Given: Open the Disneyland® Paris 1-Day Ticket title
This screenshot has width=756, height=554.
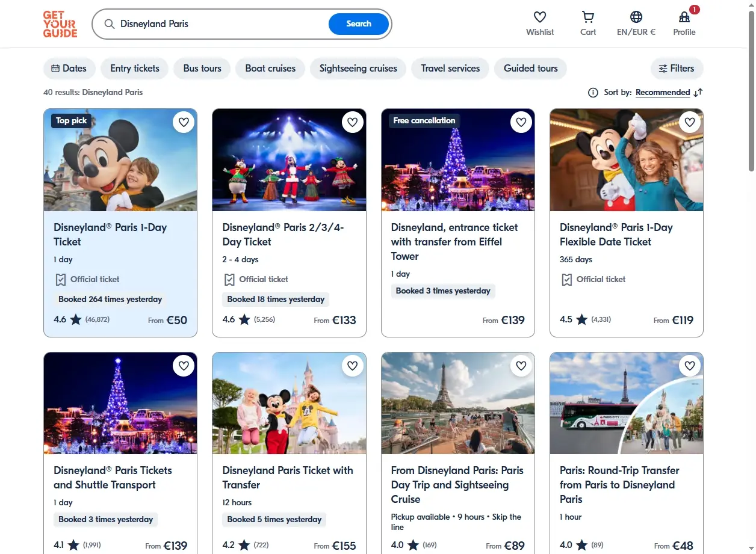Looking at the screenshot, I should click(110, 235).
